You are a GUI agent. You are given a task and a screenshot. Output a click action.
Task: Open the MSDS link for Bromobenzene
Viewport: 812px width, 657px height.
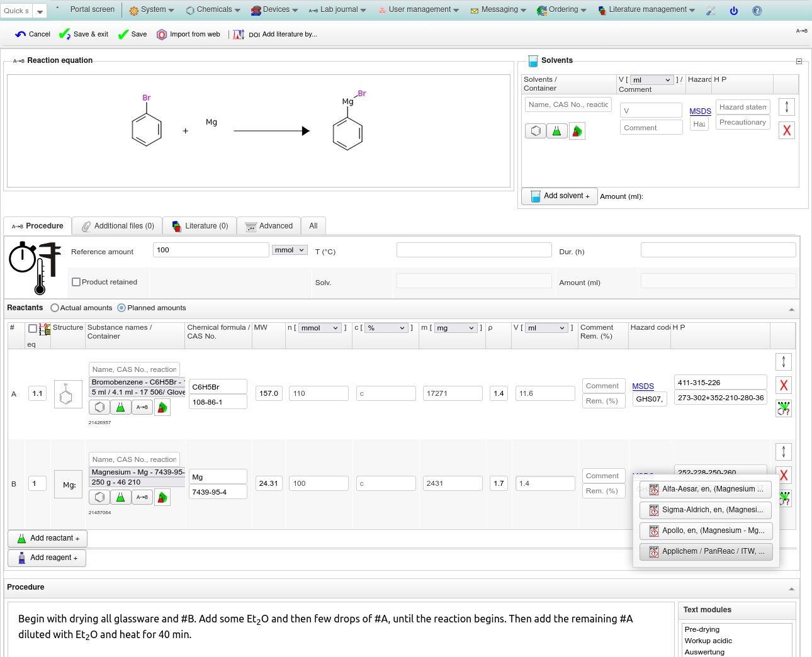pyautogui.click(x=643, y=386)
